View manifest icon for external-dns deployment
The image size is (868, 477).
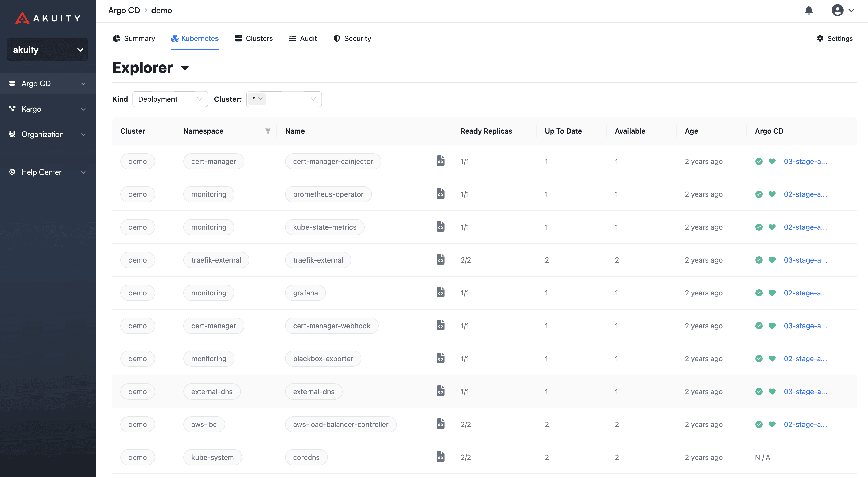440,391
